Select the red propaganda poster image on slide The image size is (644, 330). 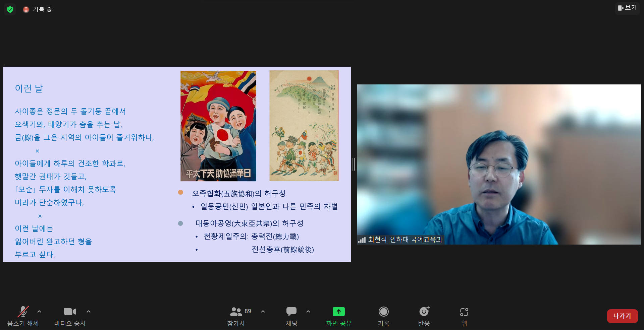[x=218, y=126]
